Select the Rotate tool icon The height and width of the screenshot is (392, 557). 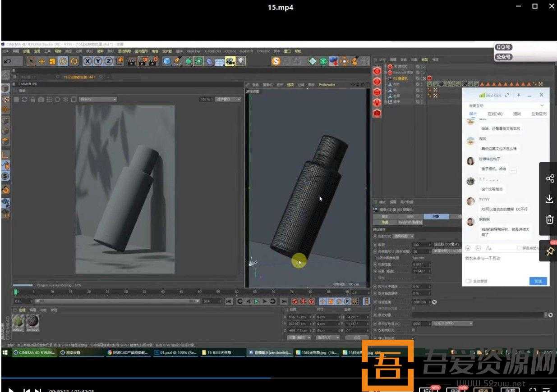coord(63,62)
